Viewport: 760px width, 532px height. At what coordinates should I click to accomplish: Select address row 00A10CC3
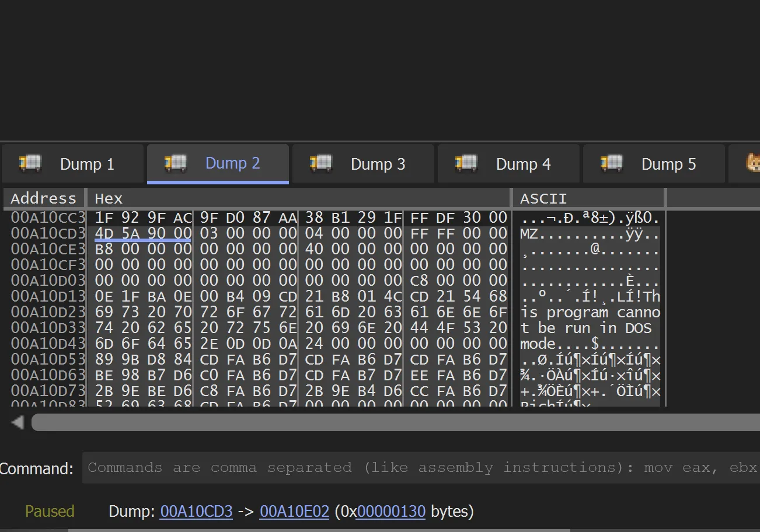click(x=48, y=218)
